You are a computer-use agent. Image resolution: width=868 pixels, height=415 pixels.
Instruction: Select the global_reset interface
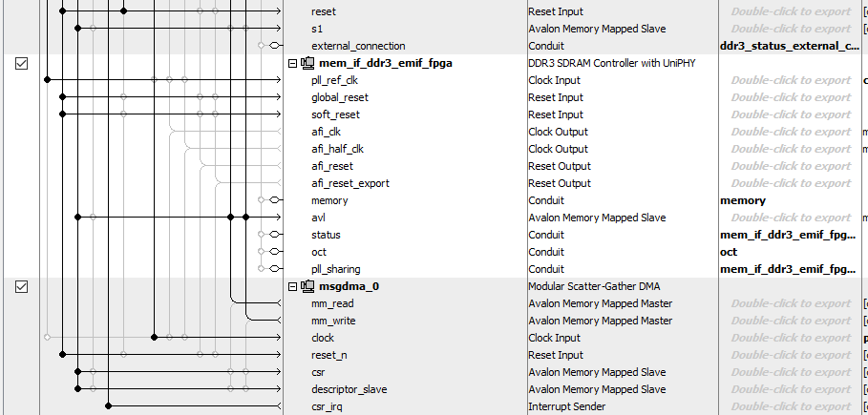339,97
